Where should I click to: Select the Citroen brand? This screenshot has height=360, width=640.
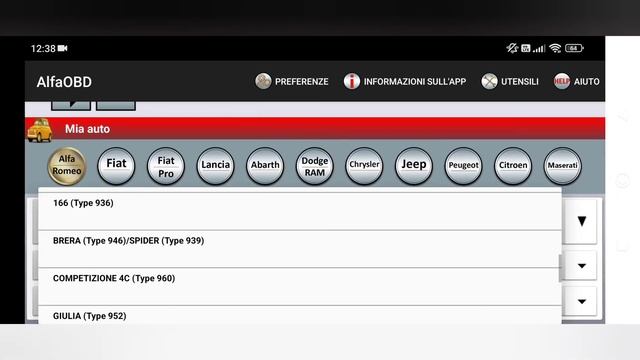coord(513,166)
